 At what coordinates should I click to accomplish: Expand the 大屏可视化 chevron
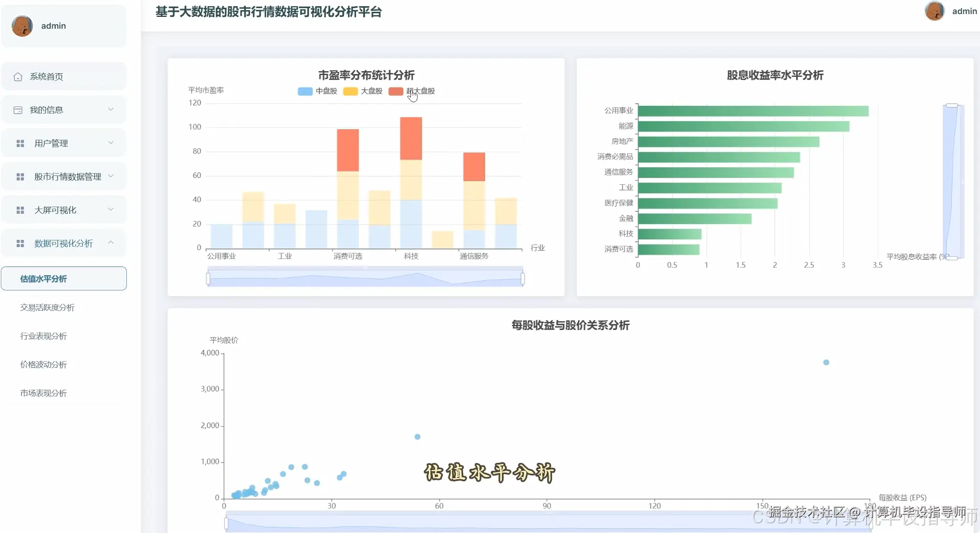pos(111,209)
